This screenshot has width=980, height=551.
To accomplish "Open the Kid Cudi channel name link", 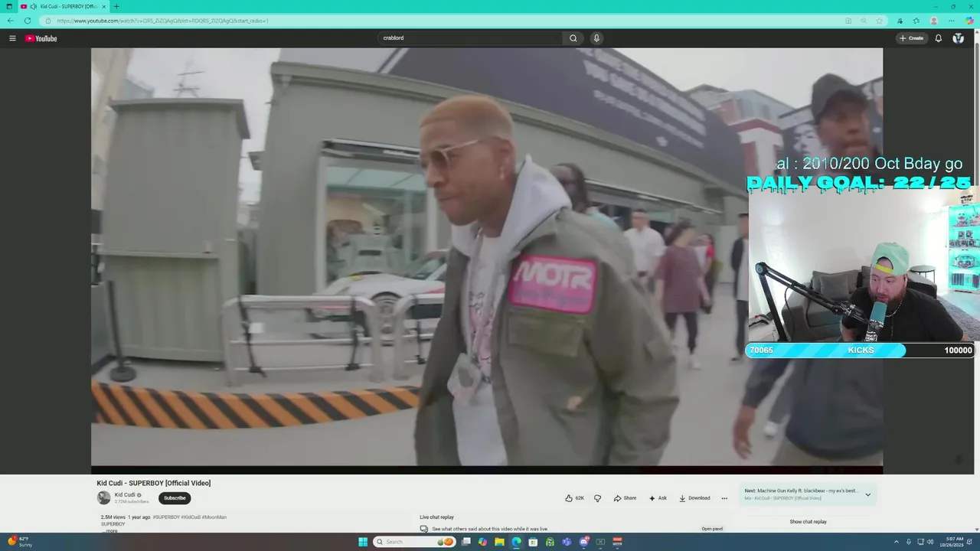I will coord(125,495).
